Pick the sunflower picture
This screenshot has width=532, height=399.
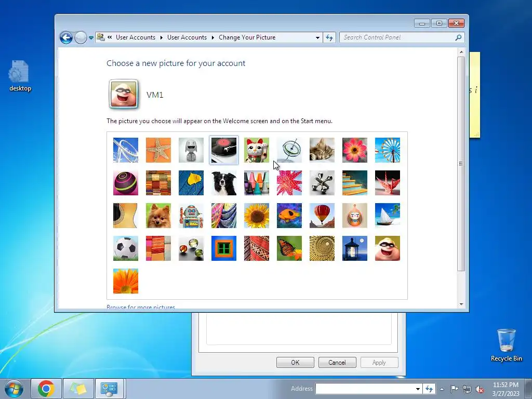pos(257,216)
